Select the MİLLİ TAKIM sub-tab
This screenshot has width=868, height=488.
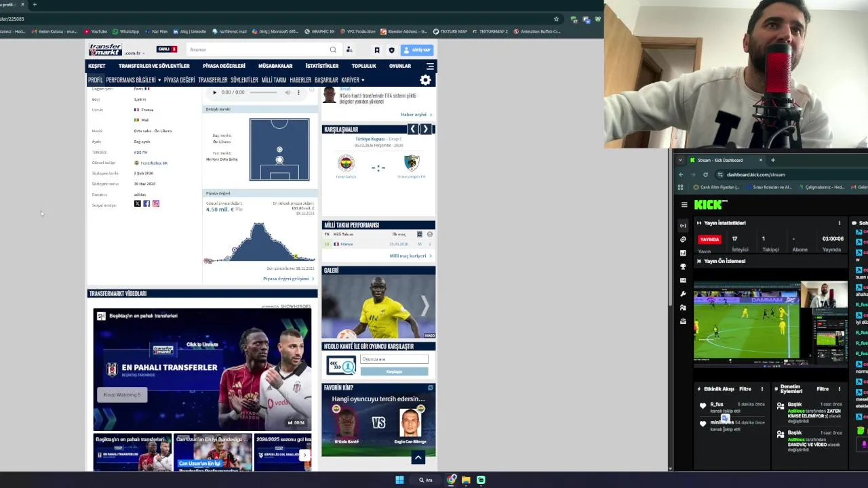pos(274,80)
